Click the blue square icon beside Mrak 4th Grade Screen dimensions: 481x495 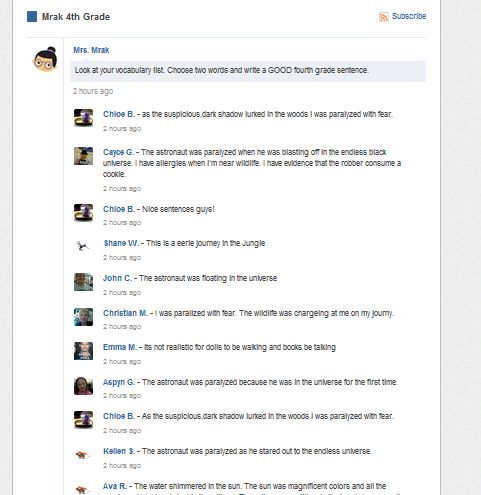tap(32, 16)
